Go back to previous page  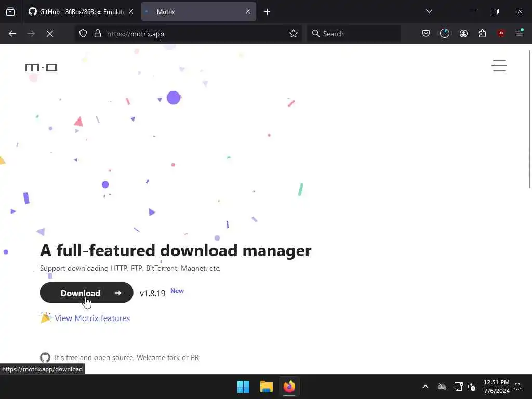12,34
